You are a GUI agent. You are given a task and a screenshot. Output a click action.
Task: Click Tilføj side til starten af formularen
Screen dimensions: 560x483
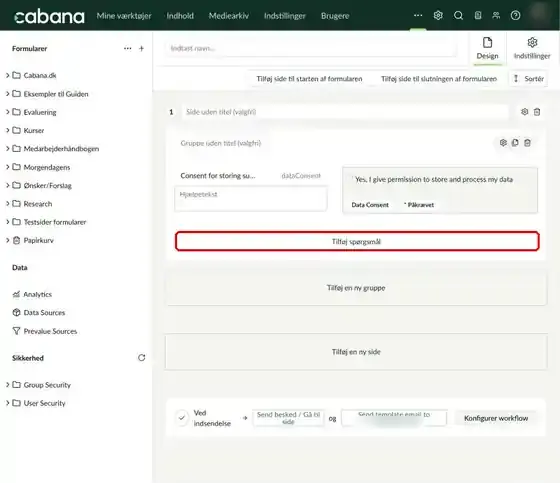coord(309,79)
